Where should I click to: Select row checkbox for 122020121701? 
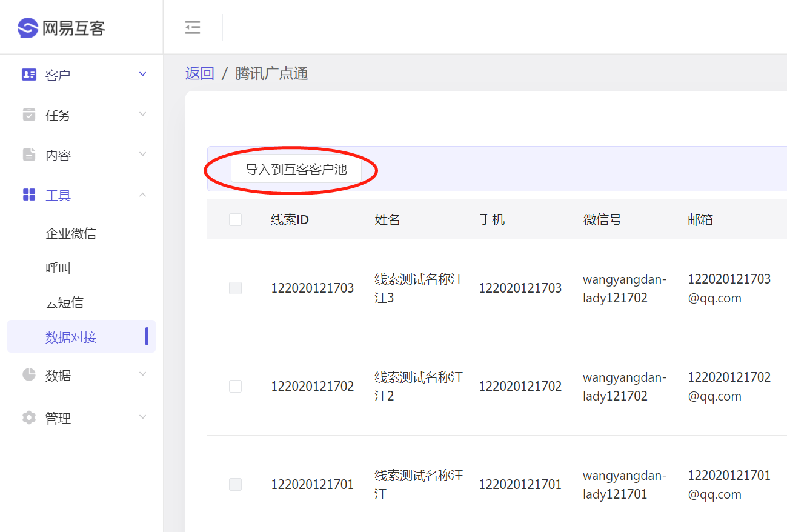coord(235,484)
